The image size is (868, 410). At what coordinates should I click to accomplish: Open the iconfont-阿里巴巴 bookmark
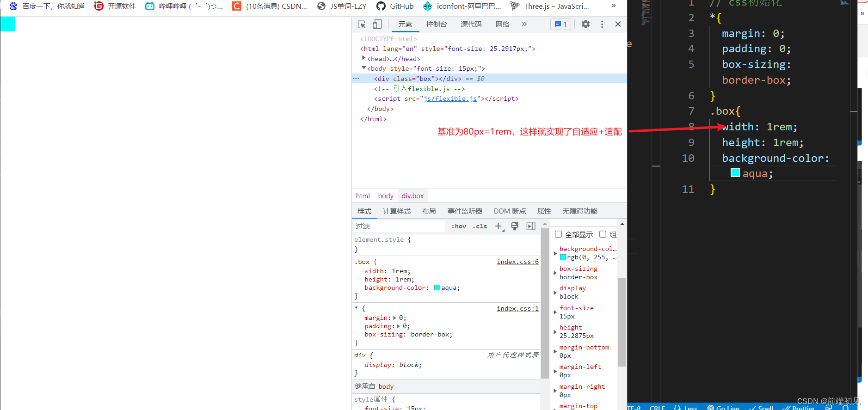[x=462, y=6]
